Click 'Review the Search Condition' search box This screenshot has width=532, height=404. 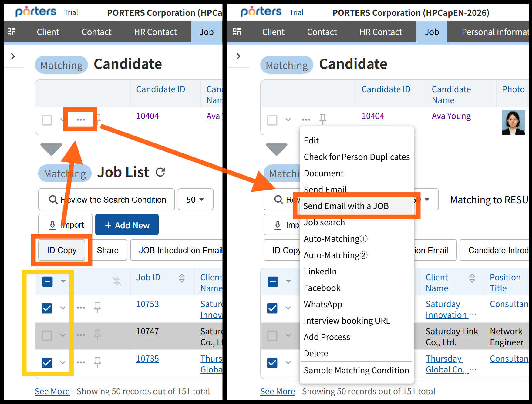(107, 200)
